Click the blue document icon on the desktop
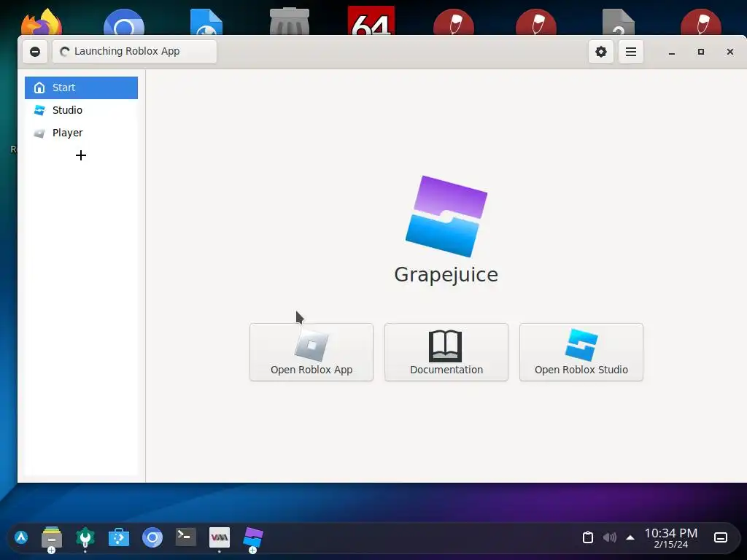747x560 pixels. [x=206, y=22]
